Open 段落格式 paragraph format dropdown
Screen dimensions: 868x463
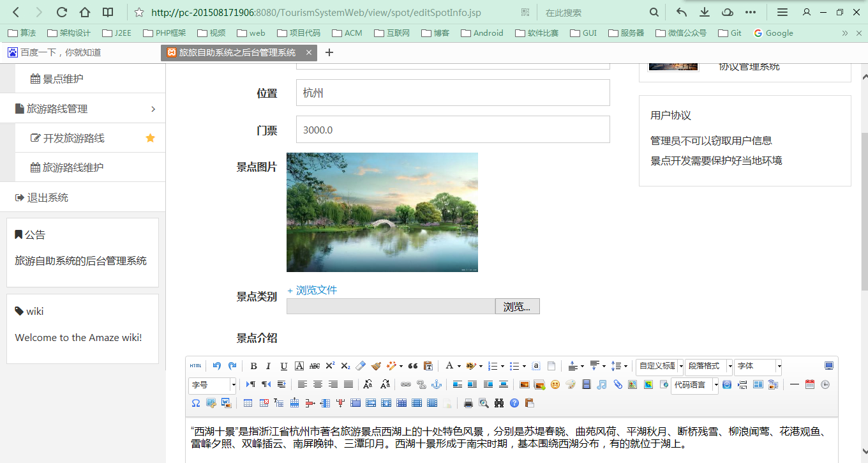point(708,367)
